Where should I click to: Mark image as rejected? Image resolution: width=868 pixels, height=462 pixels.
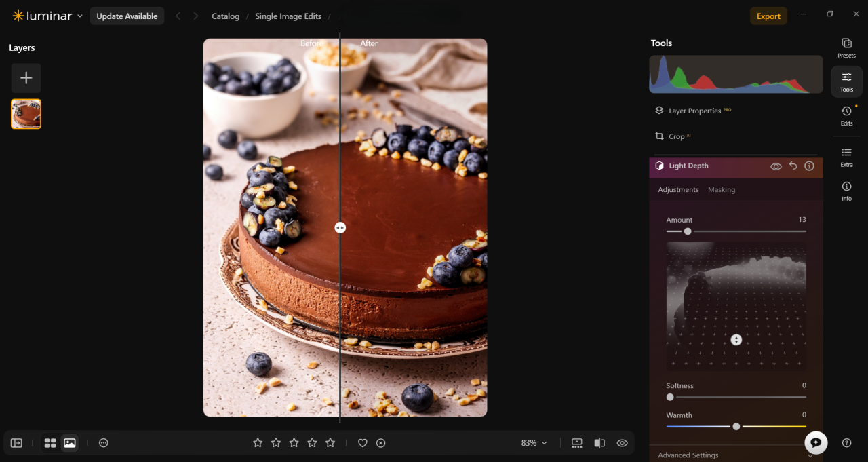coord(381,443)
